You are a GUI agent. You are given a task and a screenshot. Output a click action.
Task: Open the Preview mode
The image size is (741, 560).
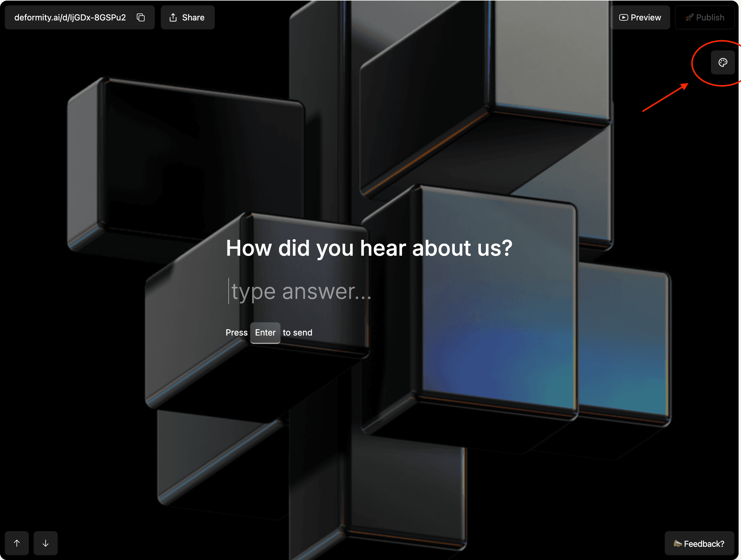tap(640, 17)
